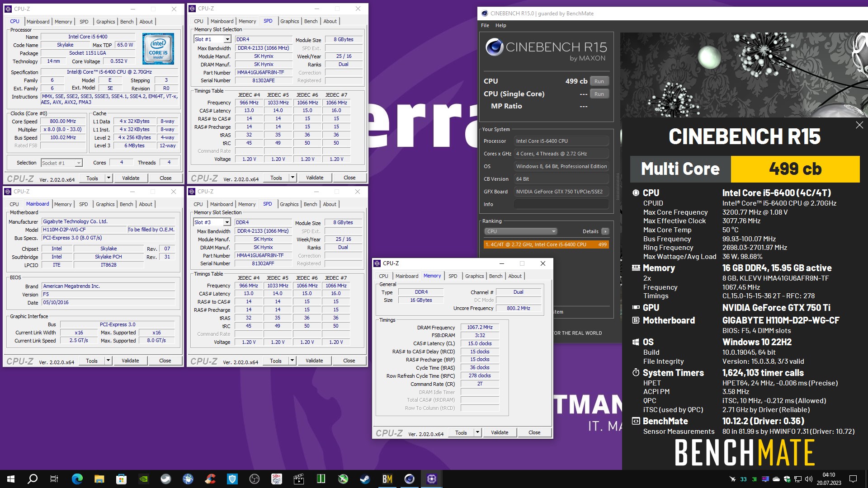Open the network tray icon
Screen dimensions: 868x488
click(798, 479)
